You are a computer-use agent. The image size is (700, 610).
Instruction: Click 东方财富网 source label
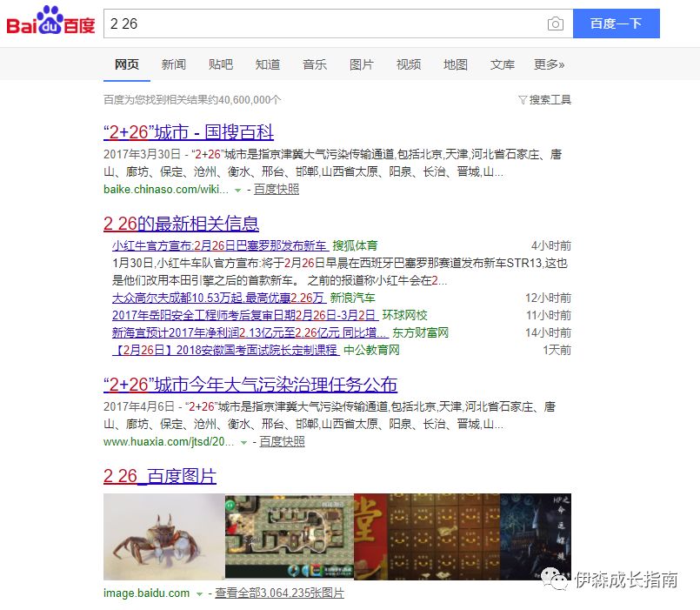(420, 332)
